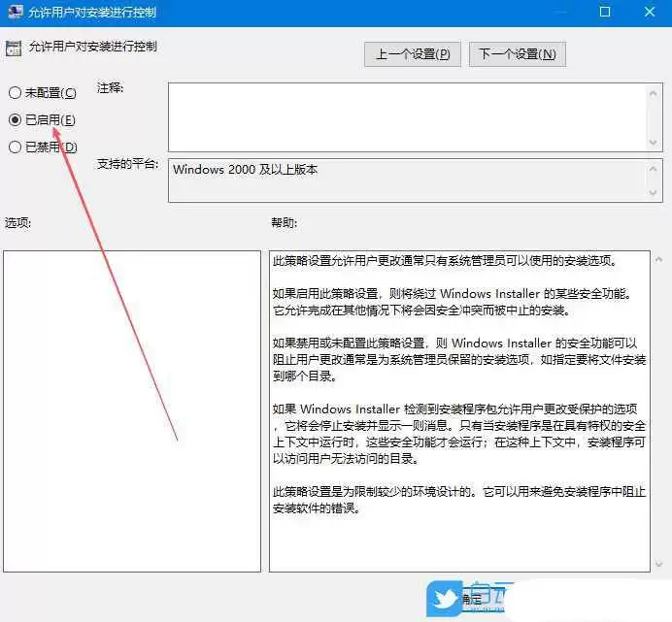The image size is (672, 622).
Task: Click the down arrow of the 帮助 help text scrollbar
Action: coord(658,564)
